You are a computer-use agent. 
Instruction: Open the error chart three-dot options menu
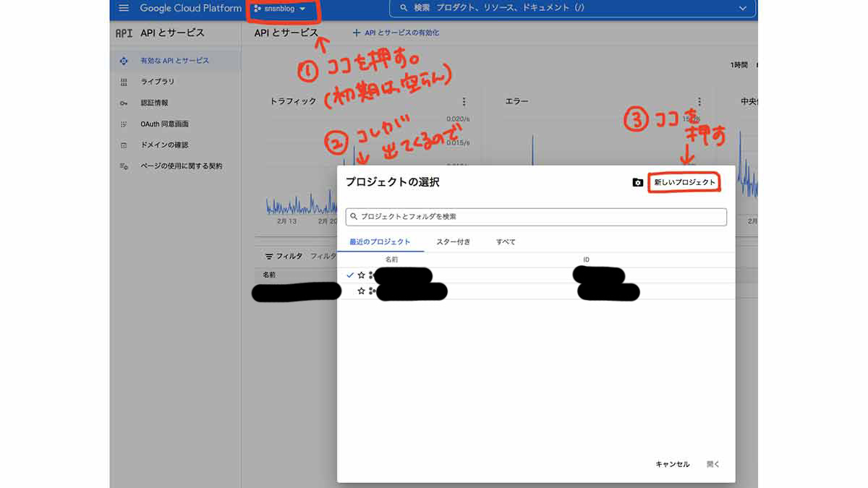tap(699, 101)
